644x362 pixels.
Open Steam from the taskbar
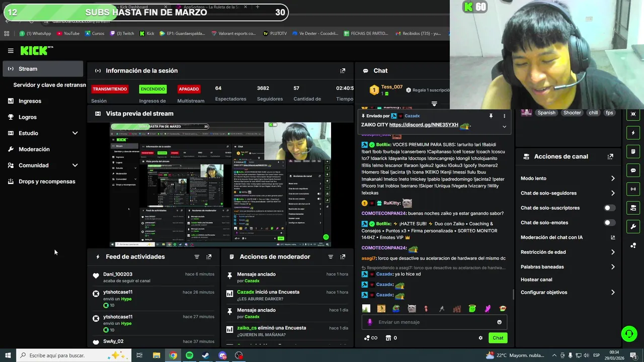[206, 355]
